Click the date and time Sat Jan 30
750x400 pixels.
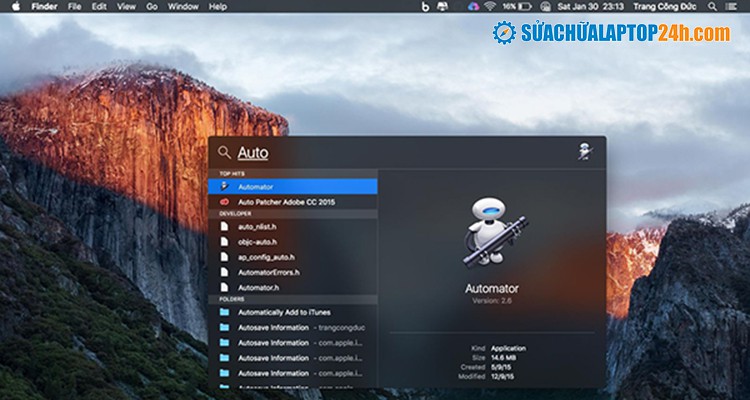[590, 7]
